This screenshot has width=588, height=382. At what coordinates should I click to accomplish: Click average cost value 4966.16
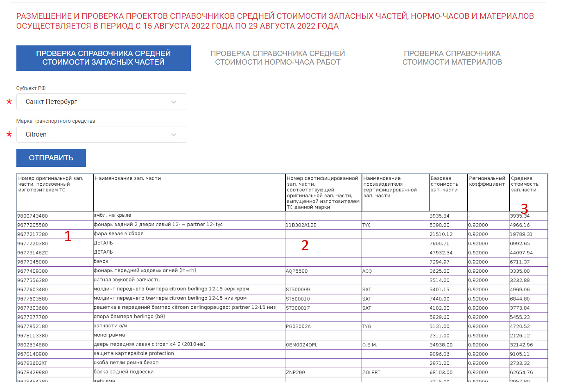coord(520,225)
